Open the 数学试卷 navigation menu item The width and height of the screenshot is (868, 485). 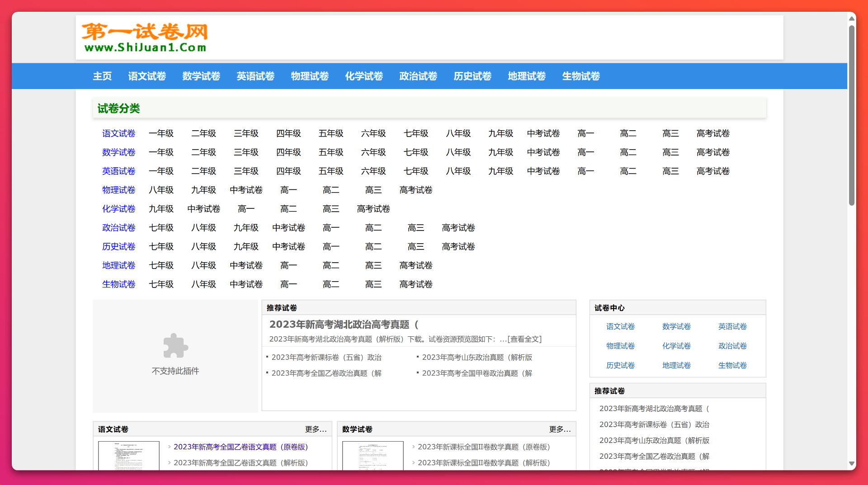point(201,76)
